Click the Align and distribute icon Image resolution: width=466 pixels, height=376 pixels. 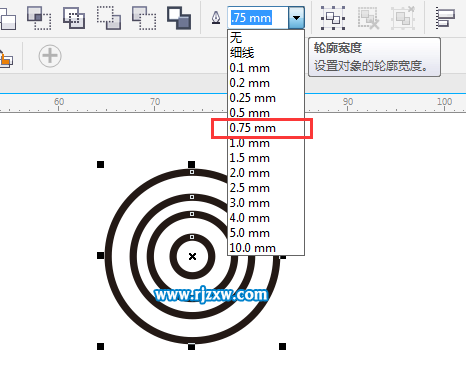(445, 18)
